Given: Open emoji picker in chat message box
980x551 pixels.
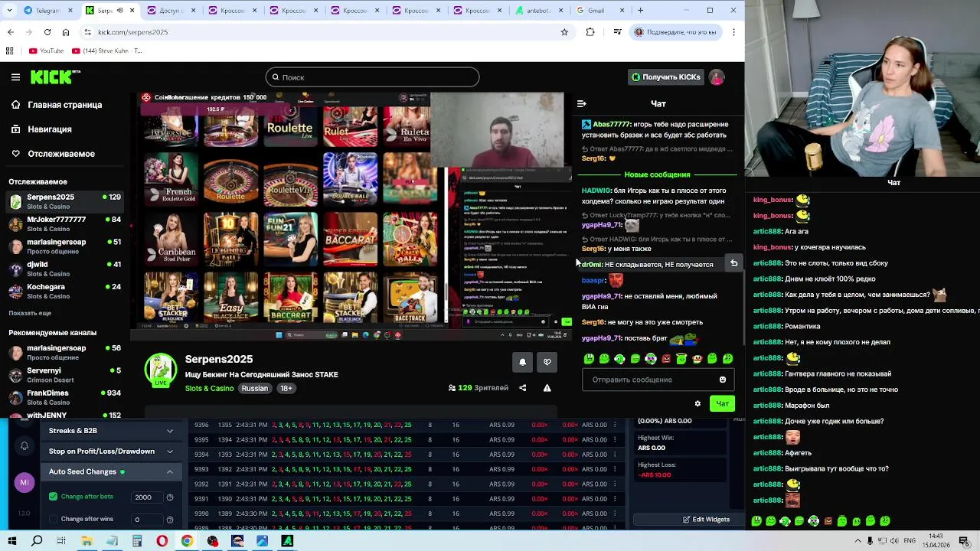Looking at the screenshot, I should (723, 380).
